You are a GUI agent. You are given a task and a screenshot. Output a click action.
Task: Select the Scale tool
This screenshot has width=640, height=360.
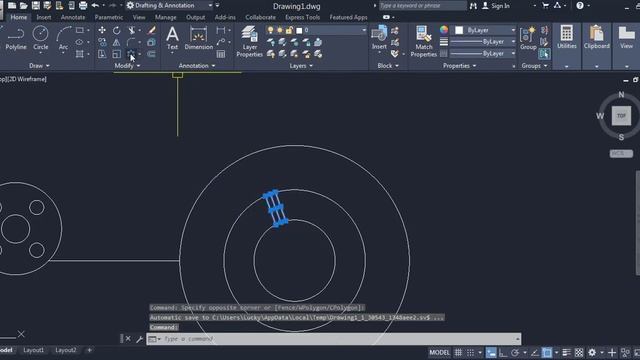coord(116,54)
